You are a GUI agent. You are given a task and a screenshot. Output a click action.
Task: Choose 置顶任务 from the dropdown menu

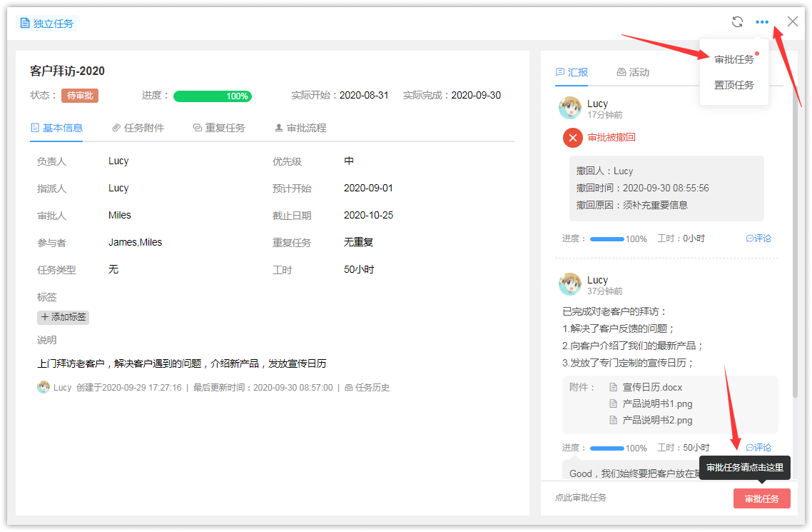point(734,85)
